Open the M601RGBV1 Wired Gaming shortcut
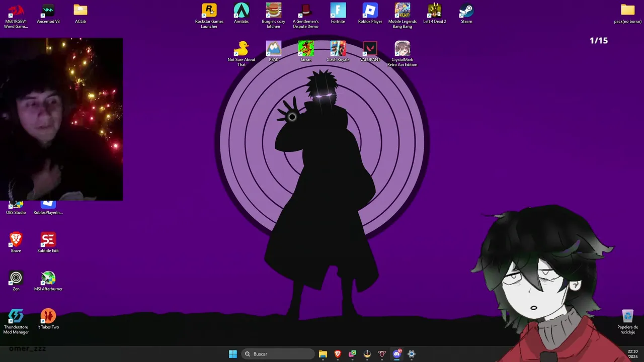This screenshot has height=362, width=644. [16, 16]
